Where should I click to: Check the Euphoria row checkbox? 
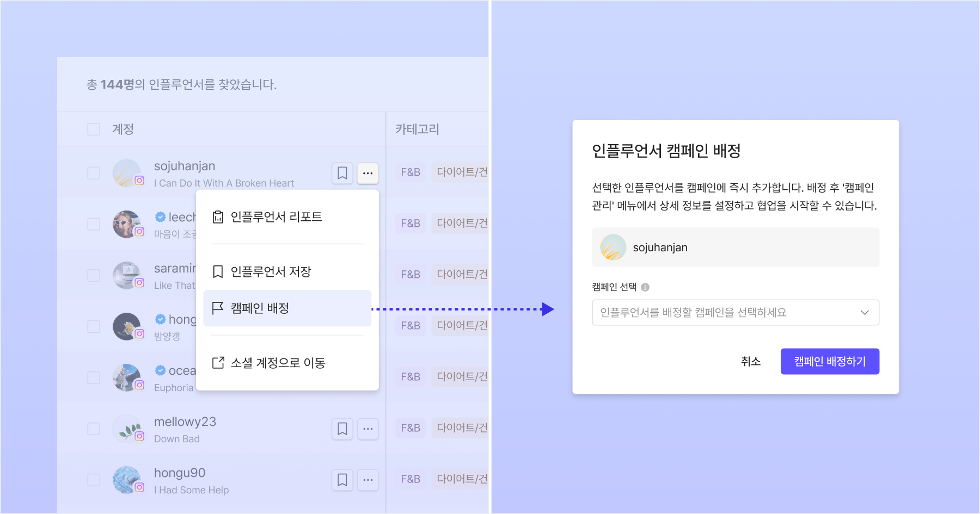click(x=94, y=377)
